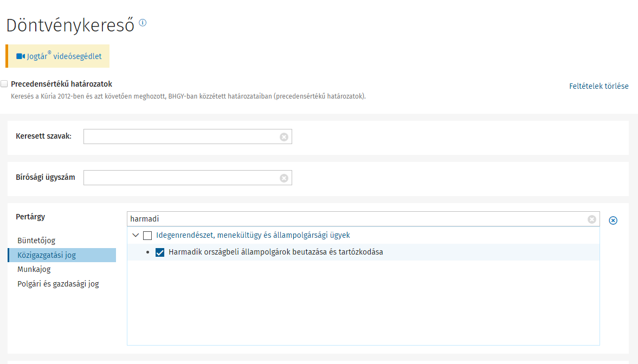Image resolution: width=638 pixels, height=364 pixels.
Task: Clear the Bírósági ügyszám field with X icon
Action: pos(283,178)
